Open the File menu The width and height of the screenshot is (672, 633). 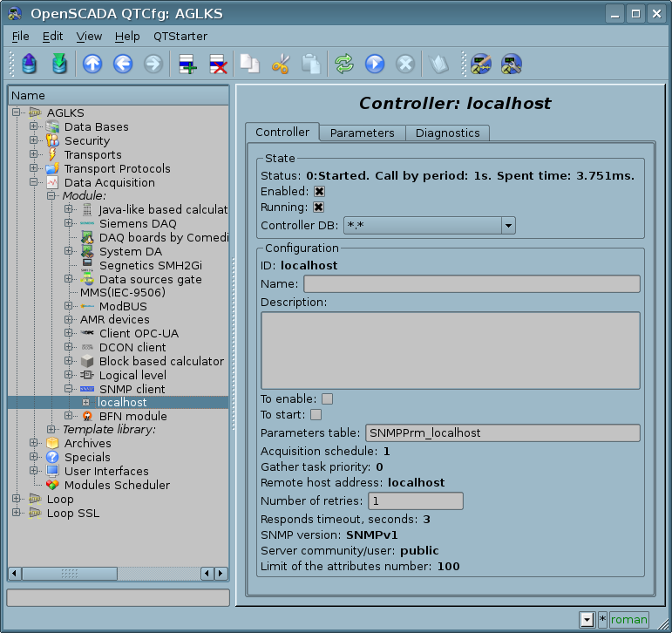tap(21, 37)
